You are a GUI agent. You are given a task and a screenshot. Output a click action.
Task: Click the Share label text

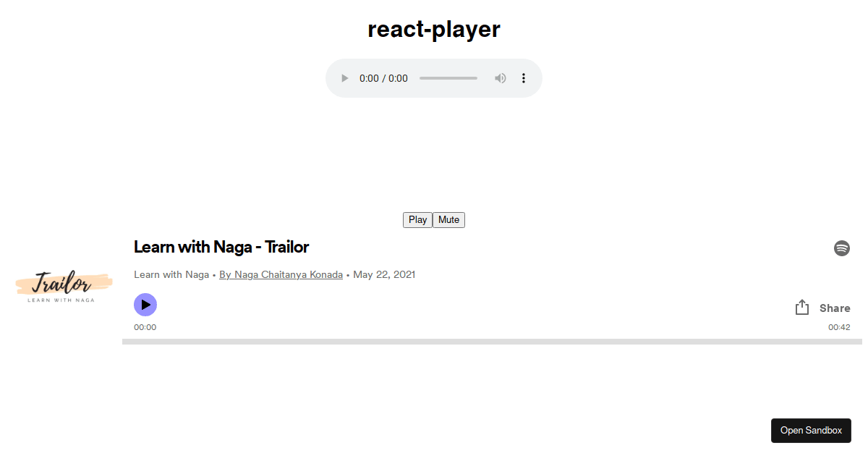pyautogui.click(x=835, y=308)
